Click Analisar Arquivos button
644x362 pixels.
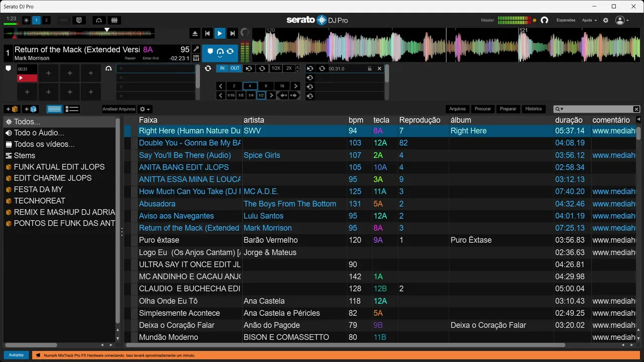coord(119,109)
